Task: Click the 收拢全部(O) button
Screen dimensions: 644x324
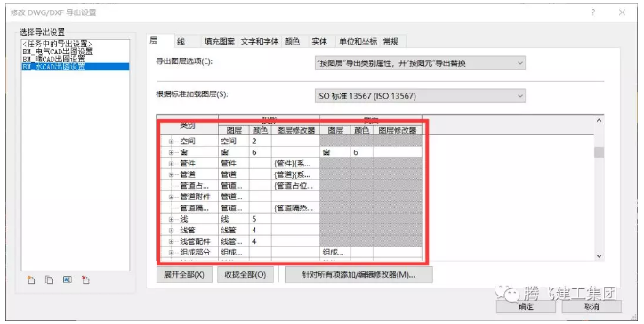Action: [x=246, y=275]
